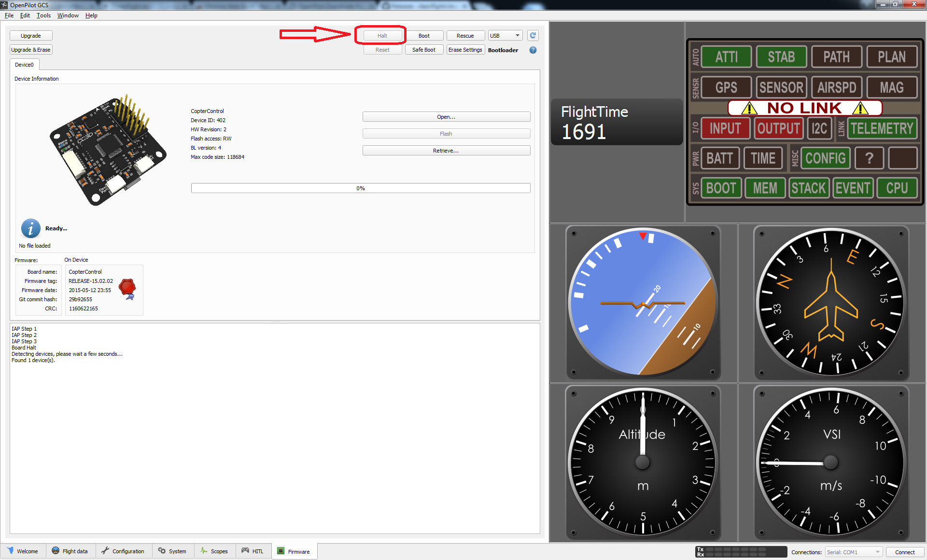Open the Tools menu
The image size is (927, 560).
[x=43, y=15]
